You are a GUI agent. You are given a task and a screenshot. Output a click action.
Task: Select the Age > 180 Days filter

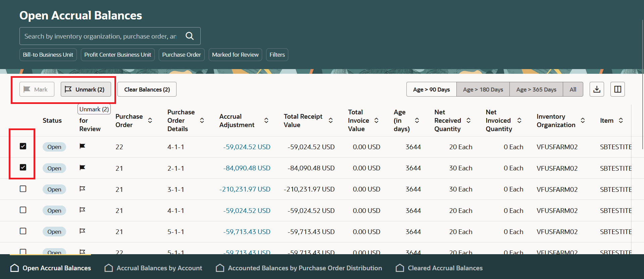click(483, 89)
